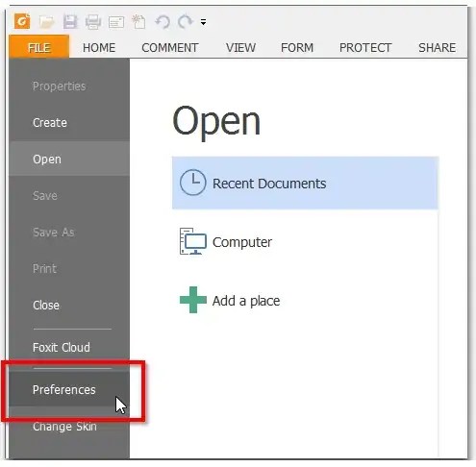The height and width of the screenshot is (467, 476).
Task: Click the Recent Documents clock icon
Action: click(x=192, y=183)
